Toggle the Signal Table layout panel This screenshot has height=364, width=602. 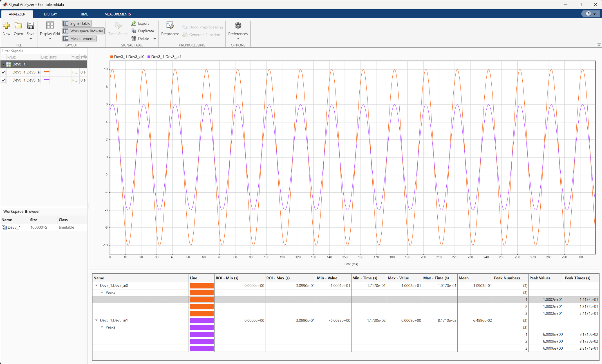(77, 23)
